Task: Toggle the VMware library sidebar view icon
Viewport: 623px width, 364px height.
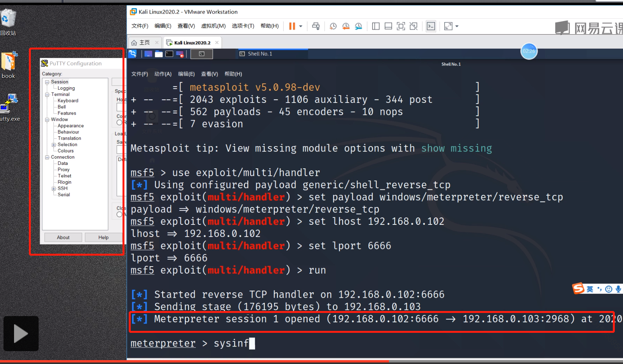Action: pos(376,26)
